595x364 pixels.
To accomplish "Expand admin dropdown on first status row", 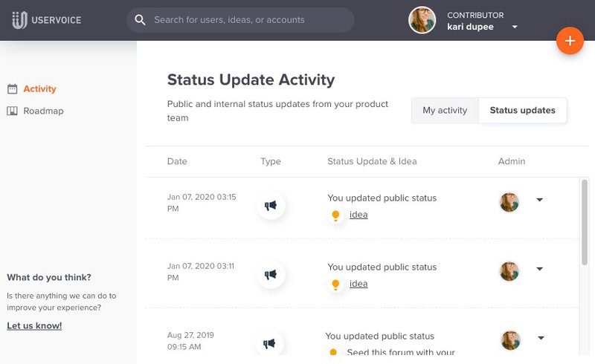I will (540, 200).
